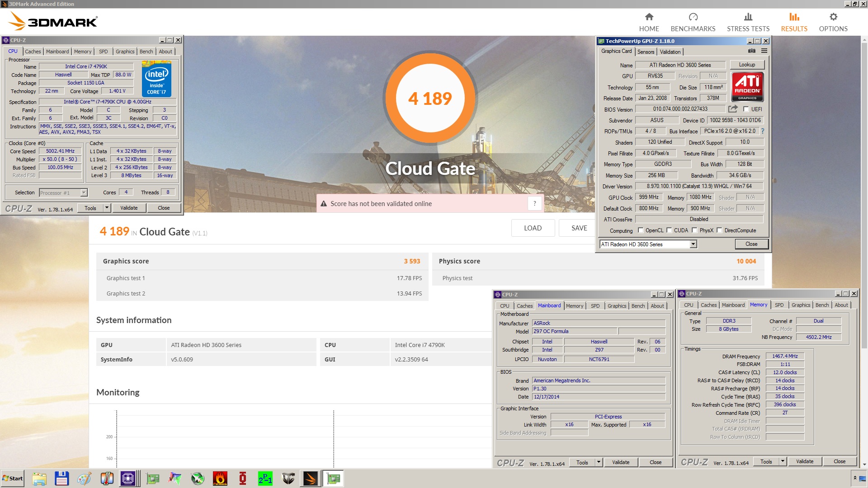Open the Processor #1 selection dropdown
868x488 pixels.
(x=84, y=192)
